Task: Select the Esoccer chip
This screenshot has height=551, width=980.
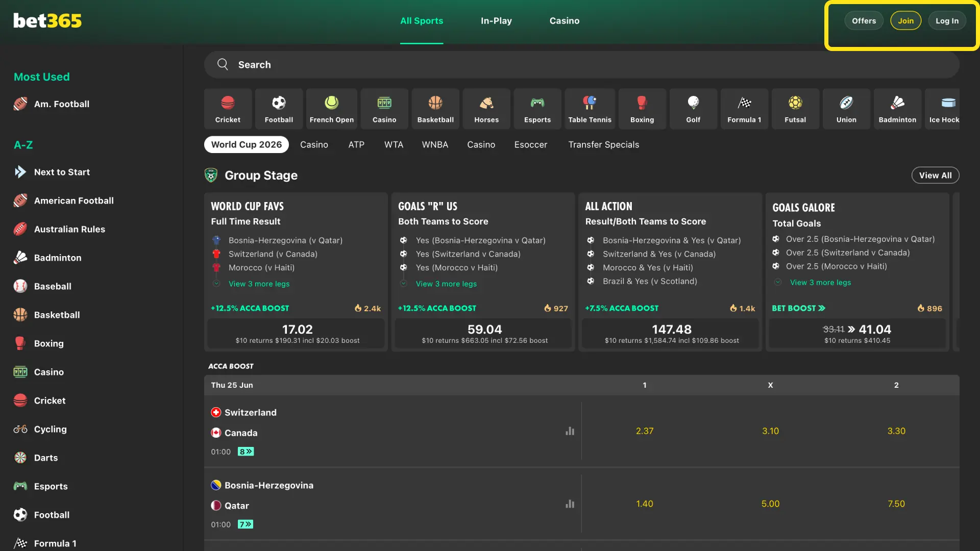Action: (531, 145)
